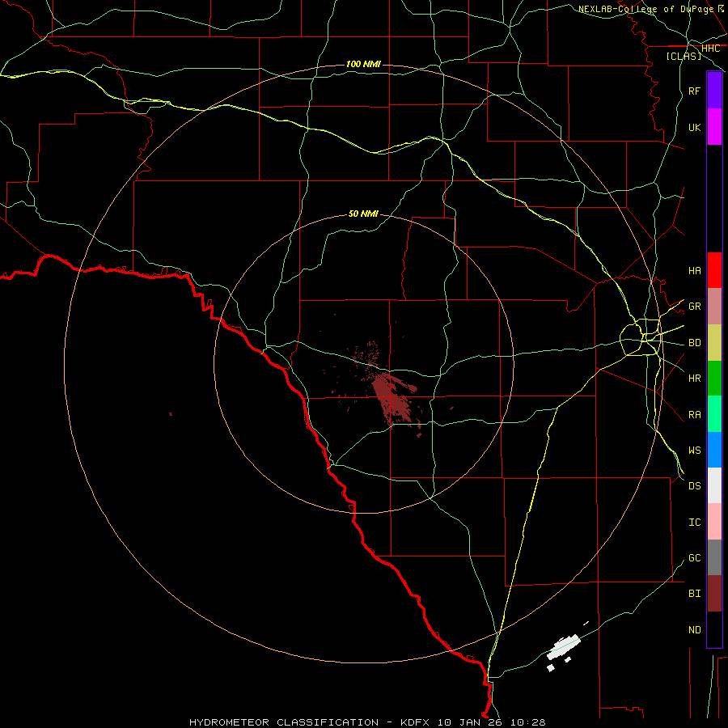The image size is (728, 728).
Task: Click the 100 NMI range ring label
Action: (363, 64)
